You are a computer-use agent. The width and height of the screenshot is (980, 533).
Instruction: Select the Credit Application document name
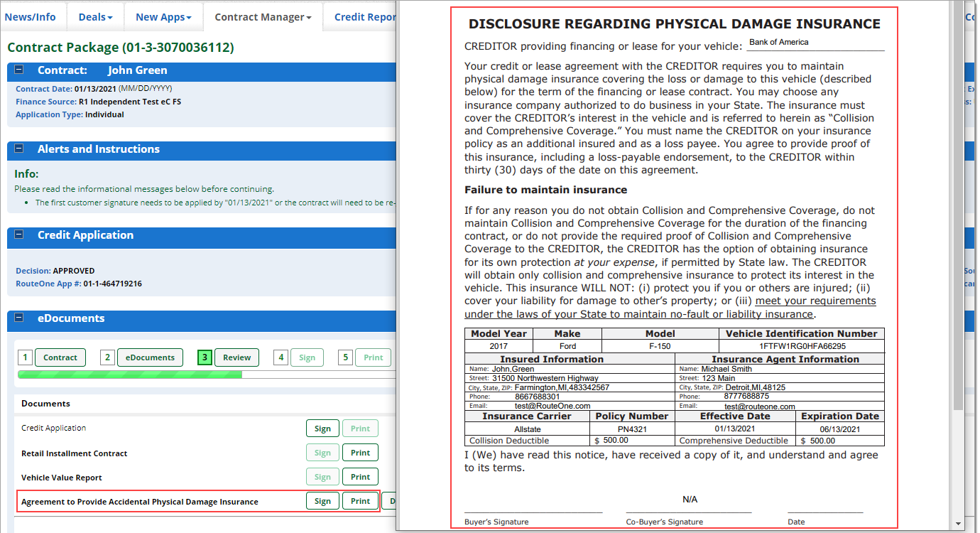[54, 429]
